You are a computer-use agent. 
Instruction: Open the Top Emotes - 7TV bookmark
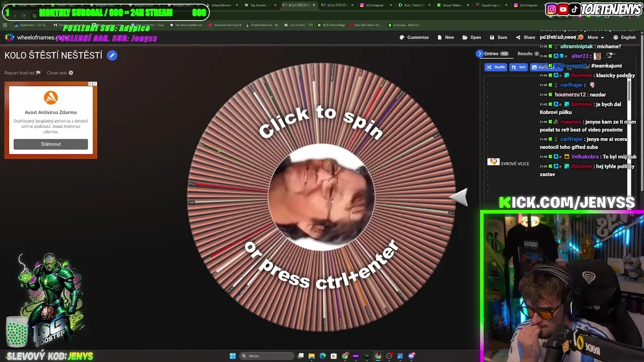298,25
